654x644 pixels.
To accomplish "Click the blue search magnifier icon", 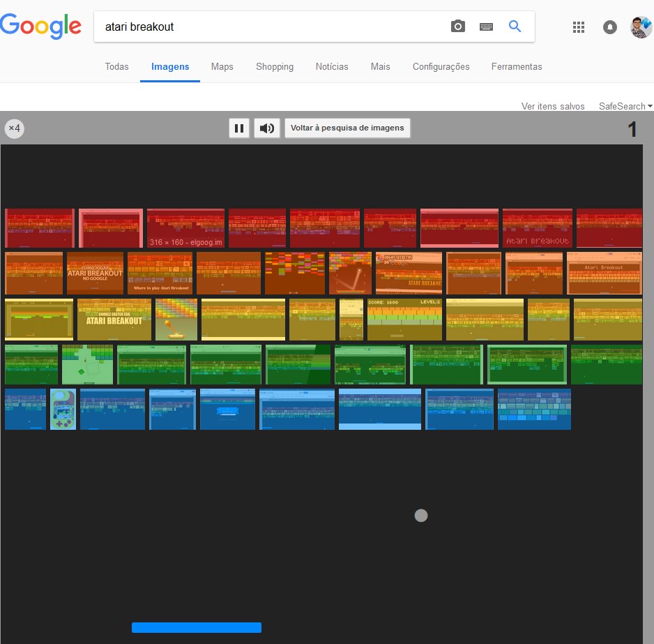I will 515,27.
